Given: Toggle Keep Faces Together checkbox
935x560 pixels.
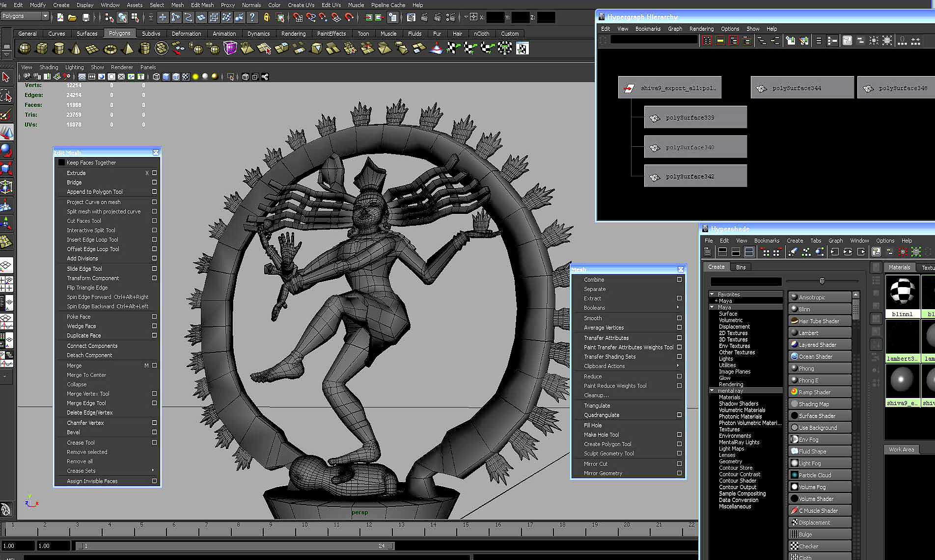Looking at the screenshot, I should tap(61, 162).
